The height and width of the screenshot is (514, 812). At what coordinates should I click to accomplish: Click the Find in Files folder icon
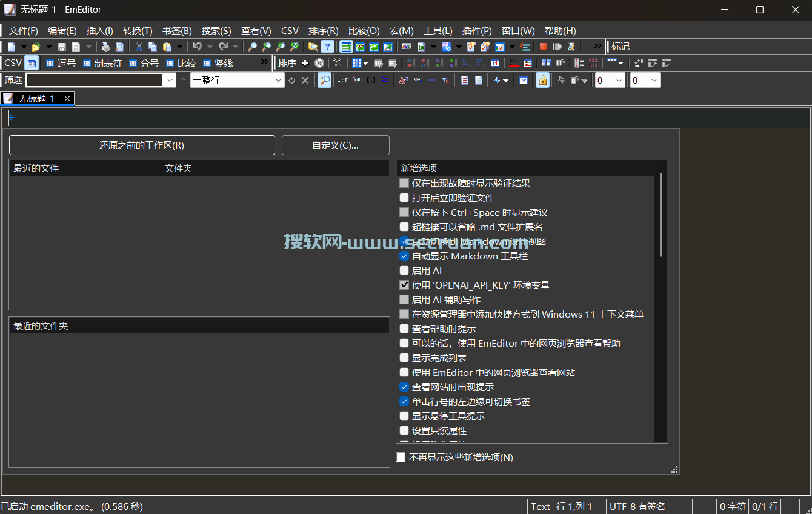(x=313, y=47)
